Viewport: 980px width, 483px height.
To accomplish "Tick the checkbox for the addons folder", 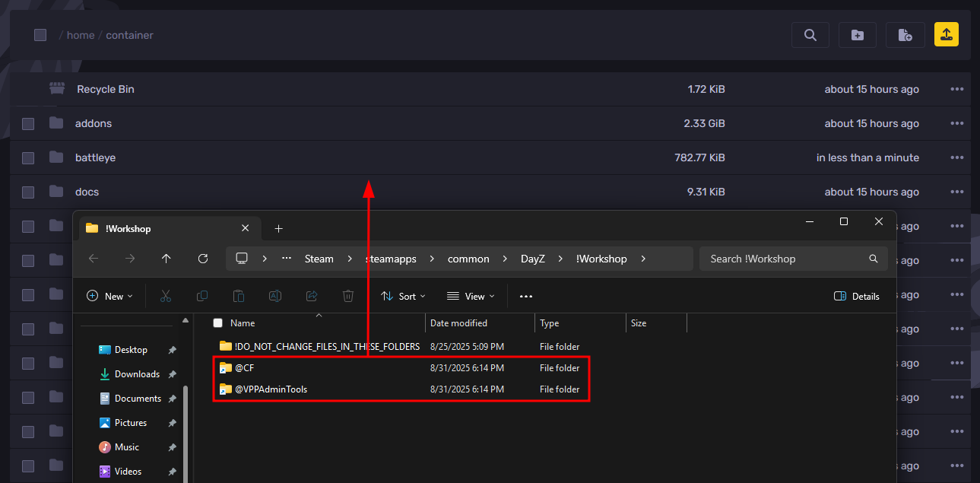I will point(28,123).
